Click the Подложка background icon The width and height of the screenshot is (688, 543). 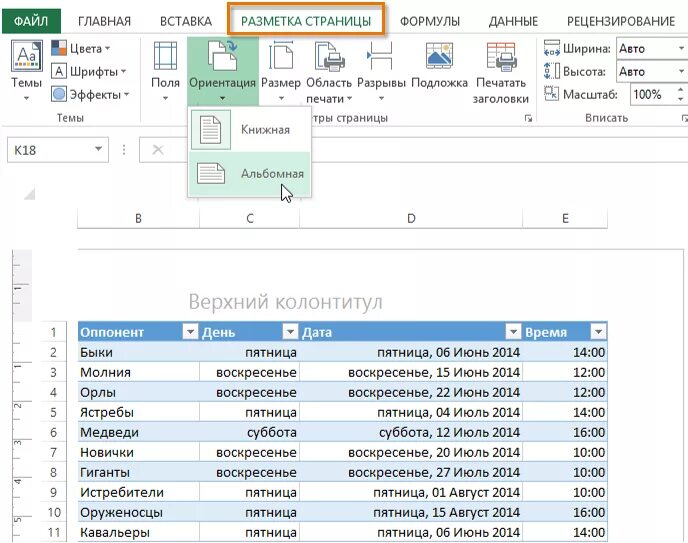439,56
